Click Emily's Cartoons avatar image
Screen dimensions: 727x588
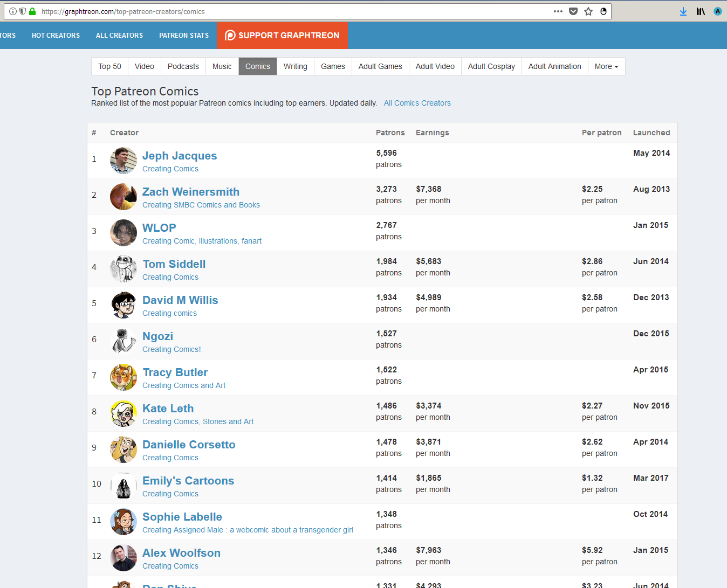[124, 486]
